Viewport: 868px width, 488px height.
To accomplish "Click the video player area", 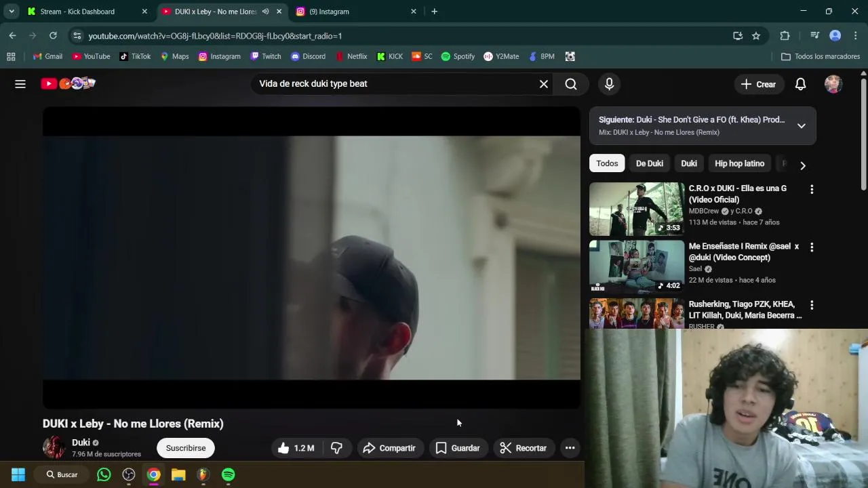I will point(311,258).
